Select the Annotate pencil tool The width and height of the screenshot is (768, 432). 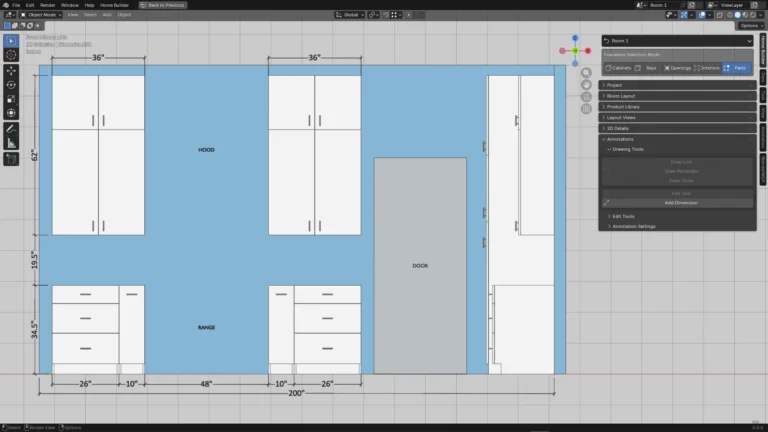11,129
